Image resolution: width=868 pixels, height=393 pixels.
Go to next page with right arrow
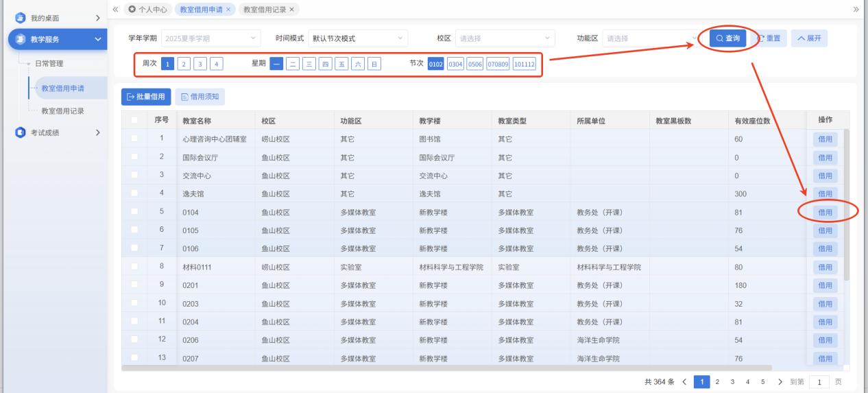(778, 382)
